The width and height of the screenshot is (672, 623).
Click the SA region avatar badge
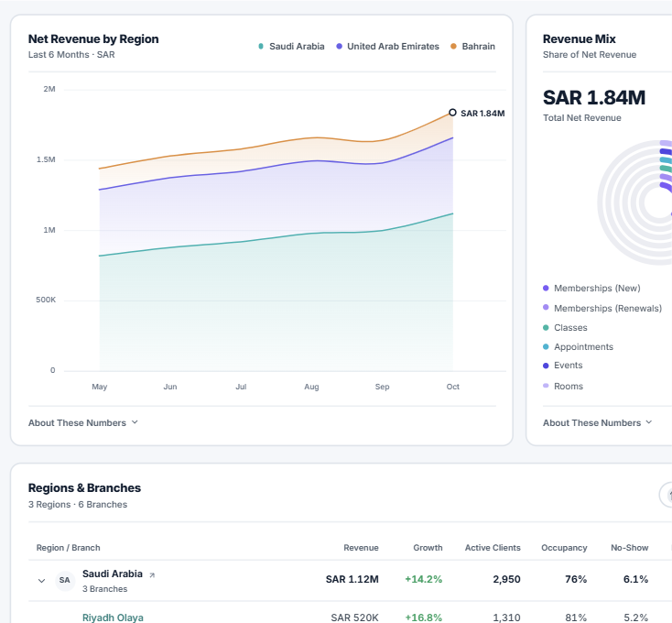tap(65, 581)
